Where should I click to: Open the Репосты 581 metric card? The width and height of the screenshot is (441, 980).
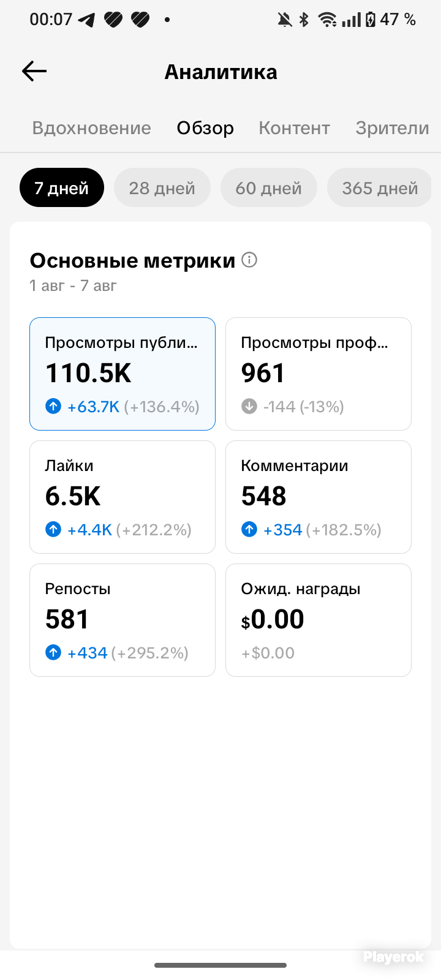tap(123, 620)
